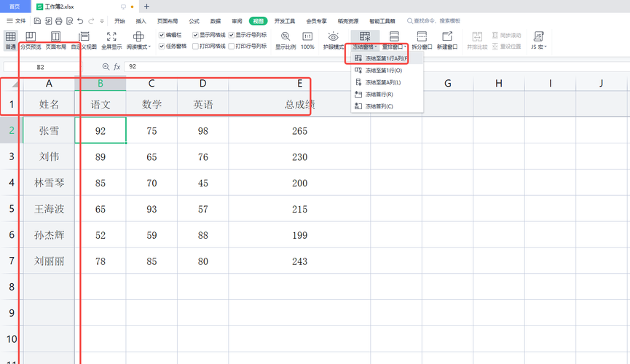Undo the last action

(x=80, y=21)
